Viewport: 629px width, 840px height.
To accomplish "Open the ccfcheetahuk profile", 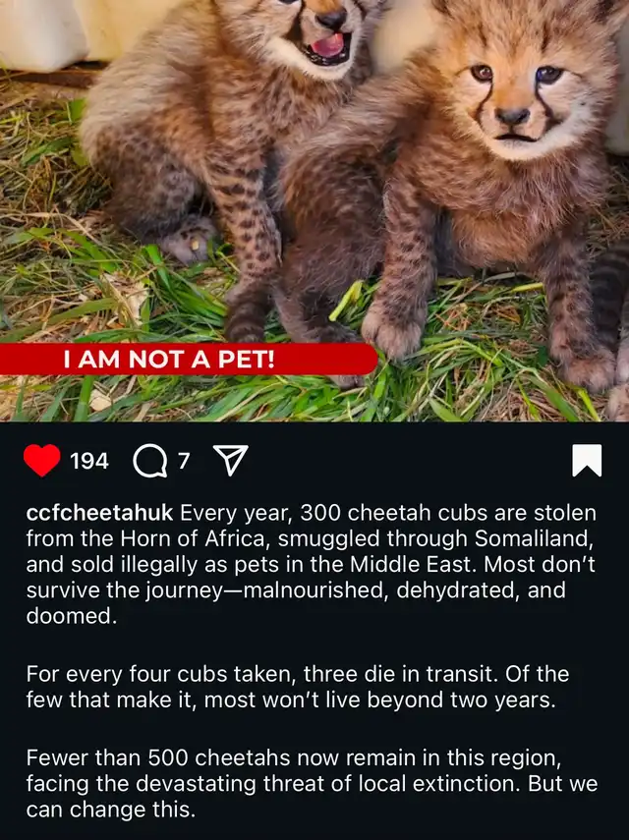I will [99, 513].
